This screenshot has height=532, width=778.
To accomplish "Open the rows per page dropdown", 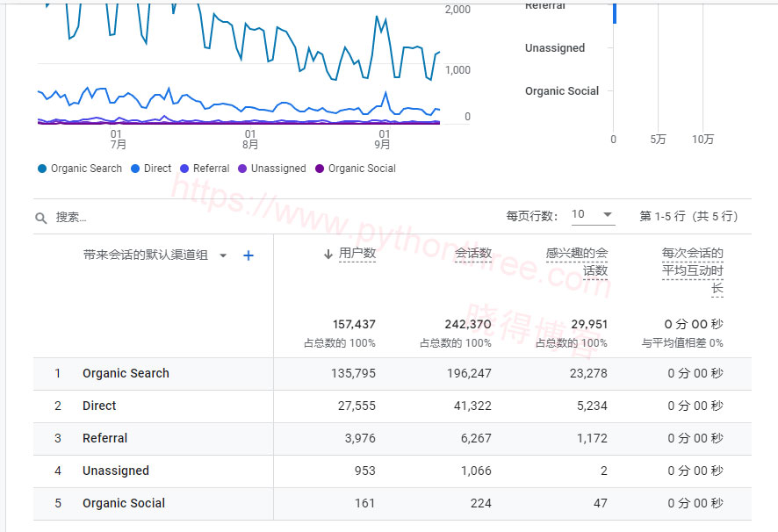I will click(x=593, y=215).
